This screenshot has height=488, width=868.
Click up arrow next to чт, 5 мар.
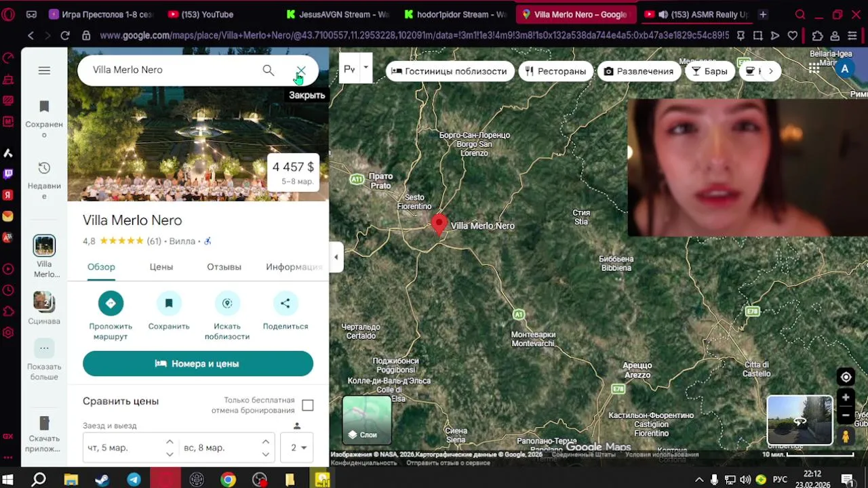(x=170, y=442)
